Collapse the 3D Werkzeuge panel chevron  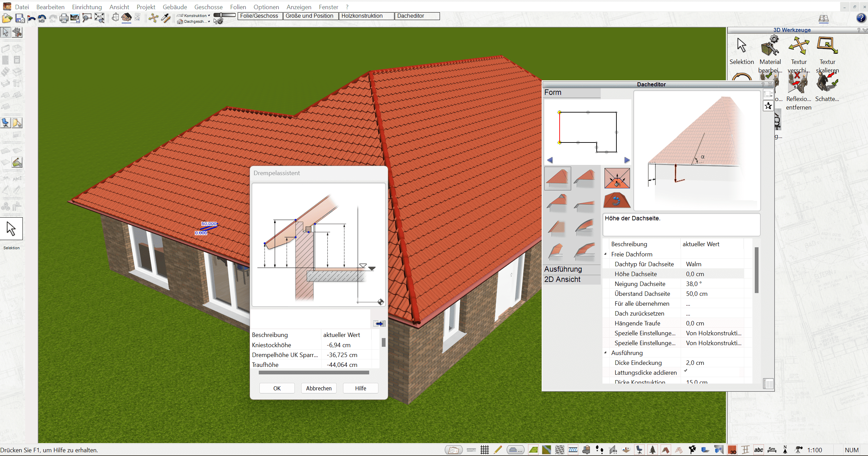click(865, 30)
